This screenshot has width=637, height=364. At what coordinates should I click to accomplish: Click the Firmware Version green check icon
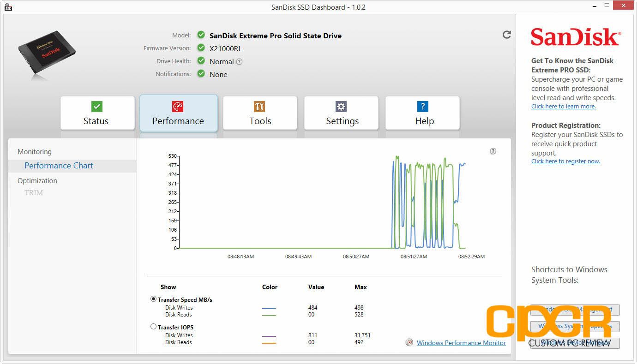pyautogui.click(x=201, y=48)
